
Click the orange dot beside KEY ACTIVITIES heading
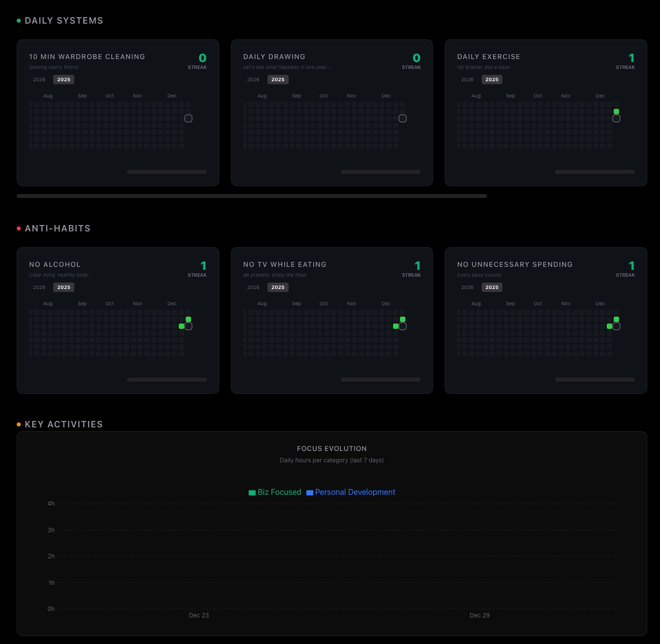(x=19, y=424)
